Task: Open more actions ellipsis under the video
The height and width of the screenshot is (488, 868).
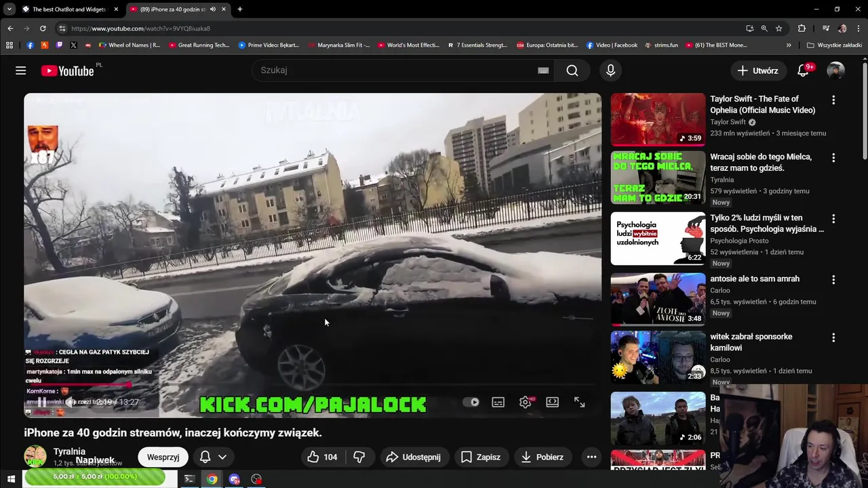Action: click(591, 457)
